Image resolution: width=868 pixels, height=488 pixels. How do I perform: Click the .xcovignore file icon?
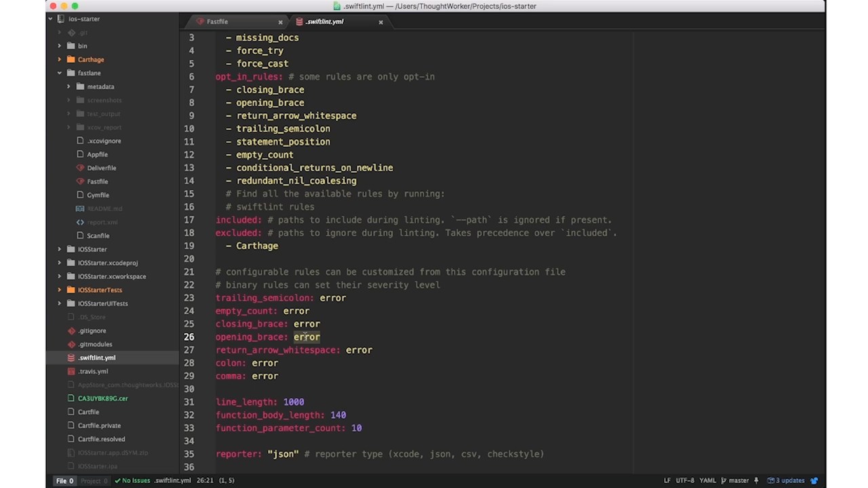(80, 141)
